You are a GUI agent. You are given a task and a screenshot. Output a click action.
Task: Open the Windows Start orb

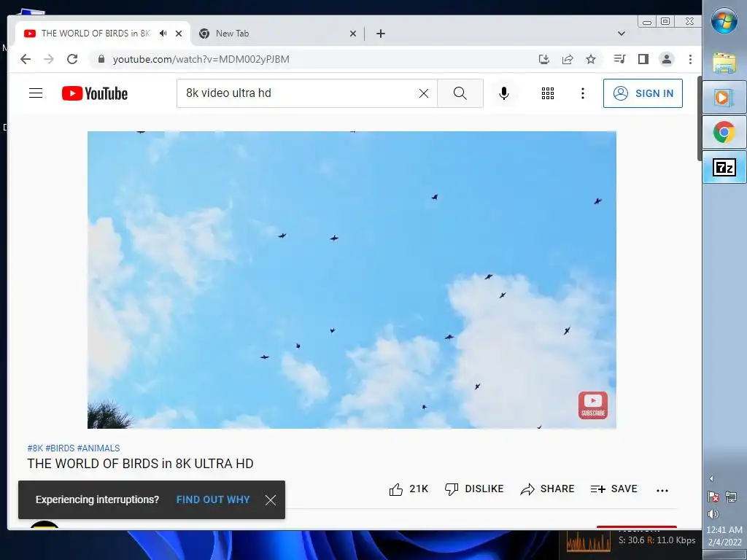pyautogui.click(x=724, y=21)
